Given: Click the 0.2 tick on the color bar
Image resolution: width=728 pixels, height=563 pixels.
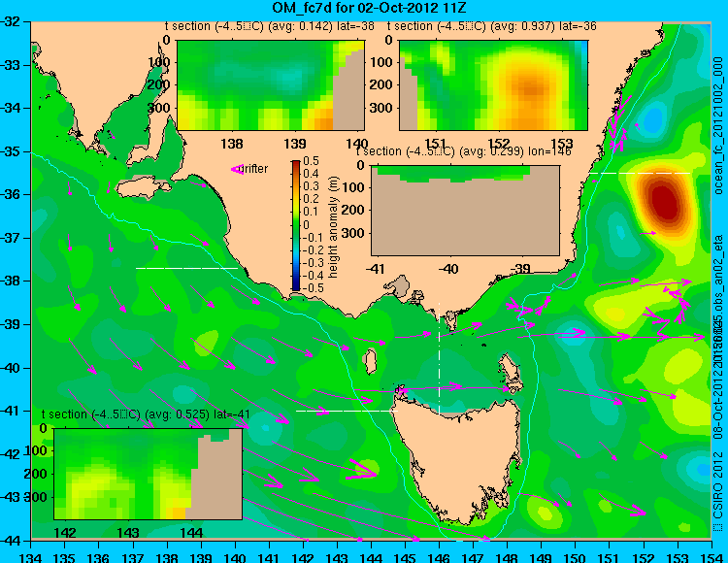Looking at the screenshot, I should pos(311,199).
